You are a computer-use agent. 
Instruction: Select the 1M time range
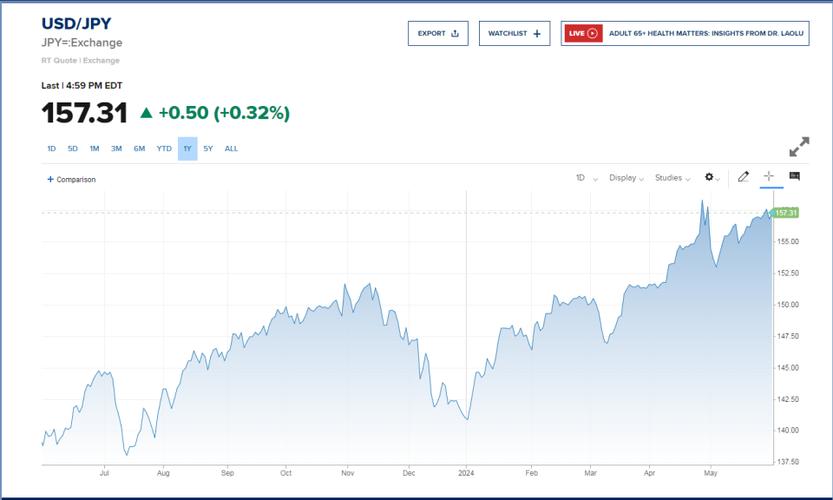click(x=94, y=149)
